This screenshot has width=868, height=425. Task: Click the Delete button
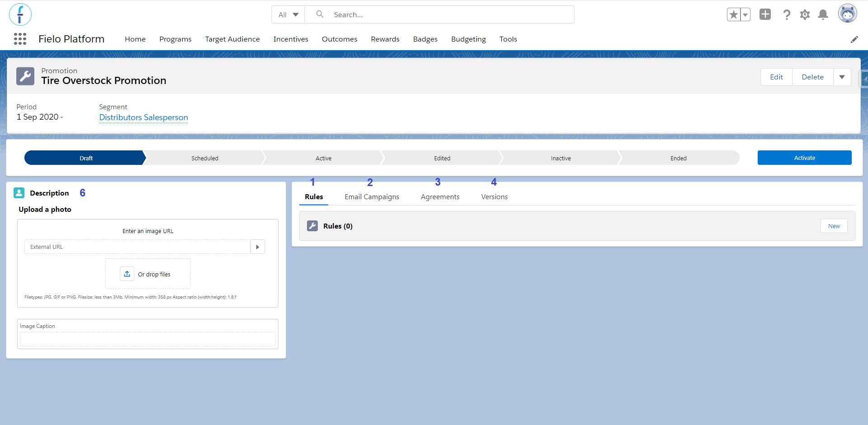[812, 77]
